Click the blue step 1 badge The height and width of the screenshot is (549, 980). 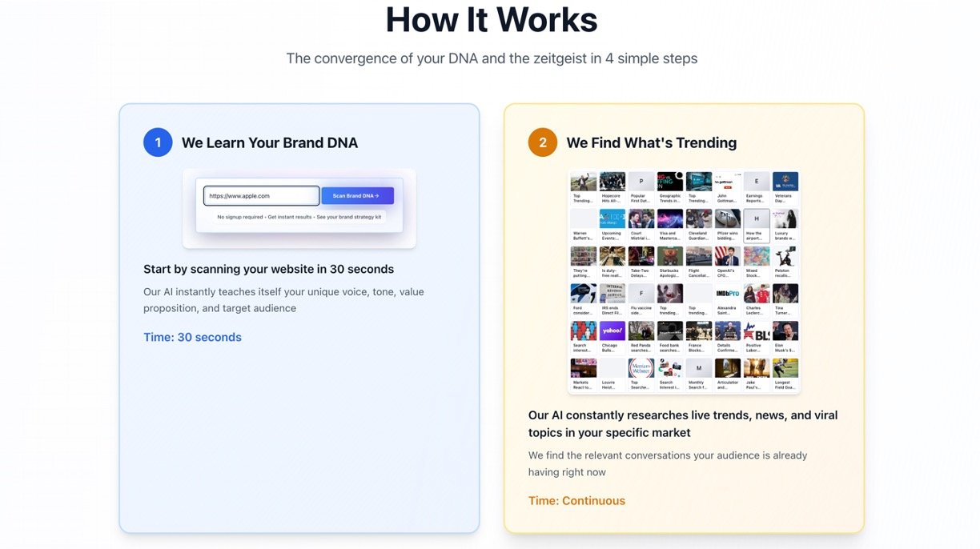tap(158, 142)
